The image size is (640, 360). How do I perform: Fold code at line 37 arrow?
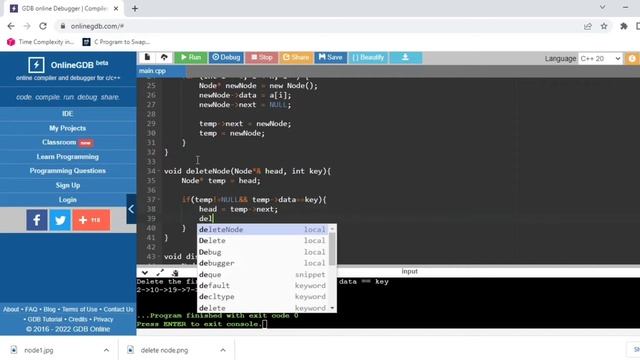coord(159,200)
